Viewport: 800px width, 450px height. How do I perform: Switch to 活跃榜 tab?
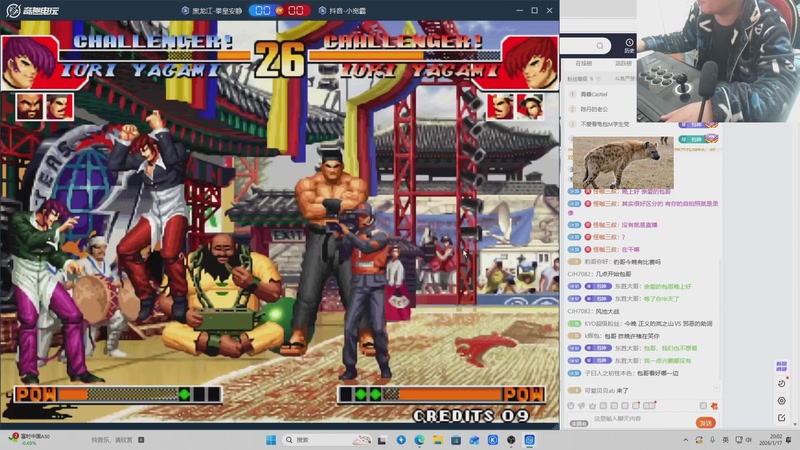coord(623,63)
